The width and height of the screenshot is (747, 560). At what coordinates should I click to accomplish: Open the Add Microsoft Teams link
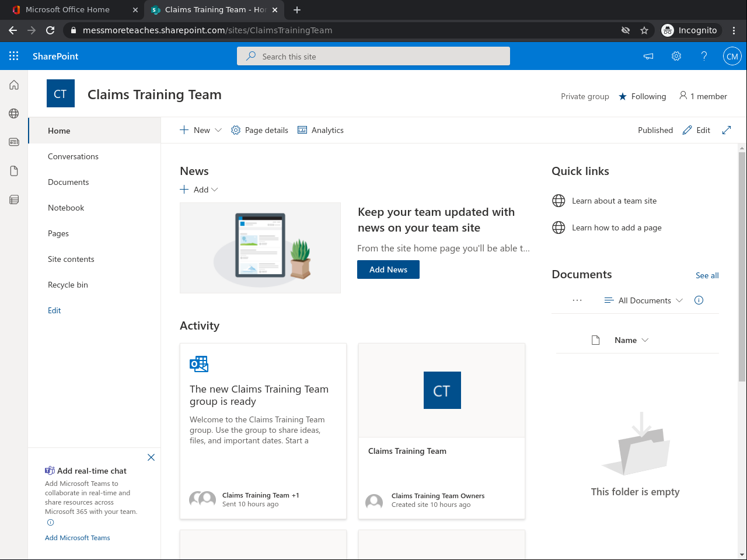click(x=78, y=538)
